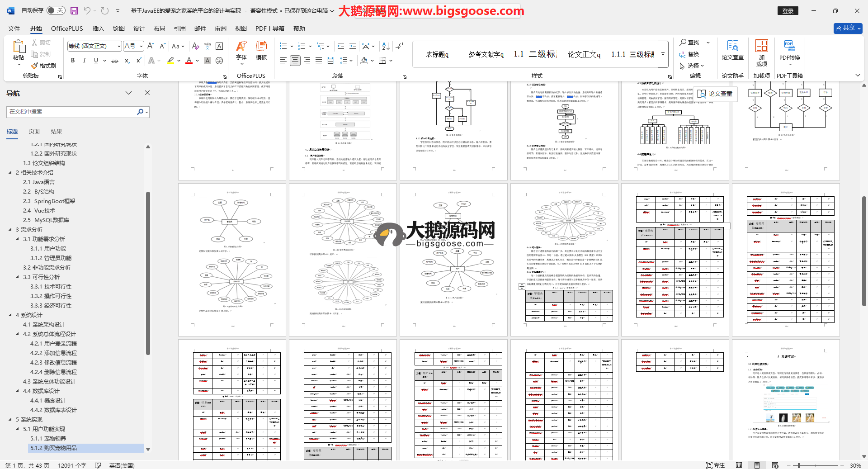Select the center alignment icon
The image size is (868, 469).
295,61
